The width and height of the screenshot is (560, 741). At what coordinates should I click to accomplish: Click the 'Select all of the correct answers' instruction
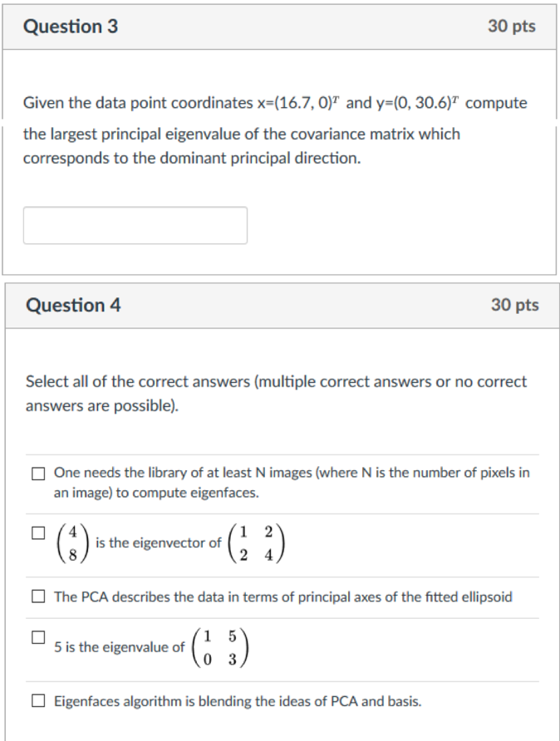276,382
